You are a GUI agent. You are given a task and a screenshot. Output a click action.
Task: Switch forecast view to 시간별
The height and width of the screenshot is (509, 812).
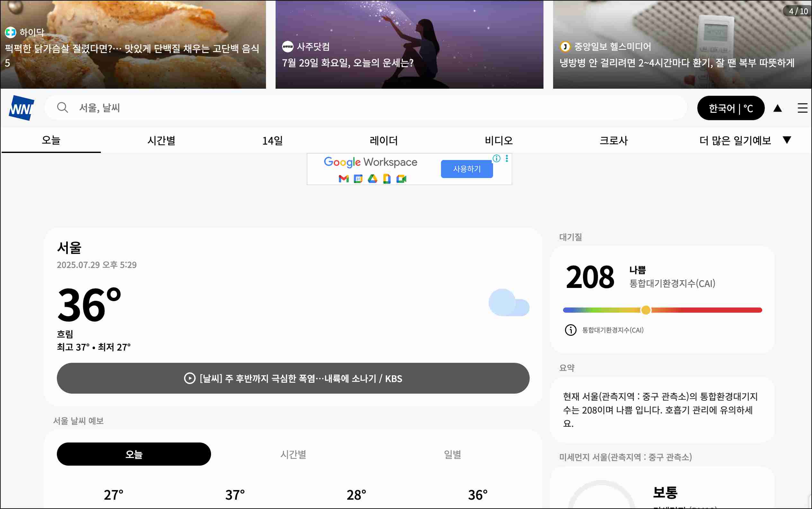click(x=293, y=454)
